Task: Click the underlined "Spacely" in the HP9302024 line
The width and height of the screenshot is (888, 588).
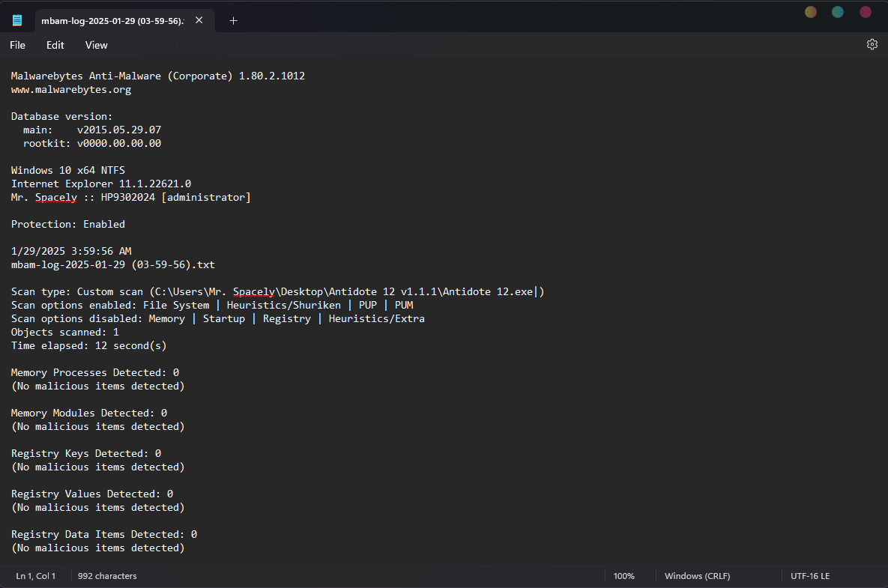Action: 56,198
